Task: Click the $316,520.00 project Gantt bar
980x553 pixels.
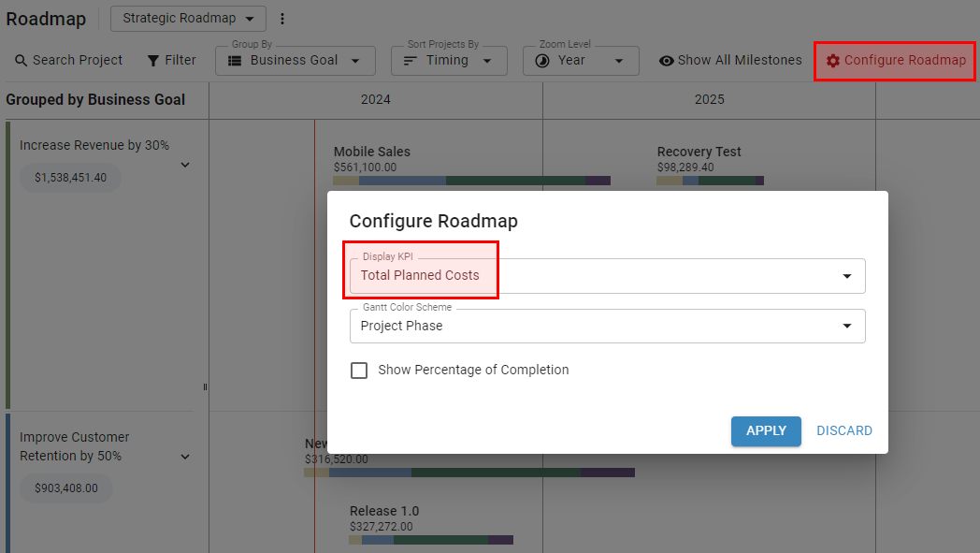Action: point(469,473)
